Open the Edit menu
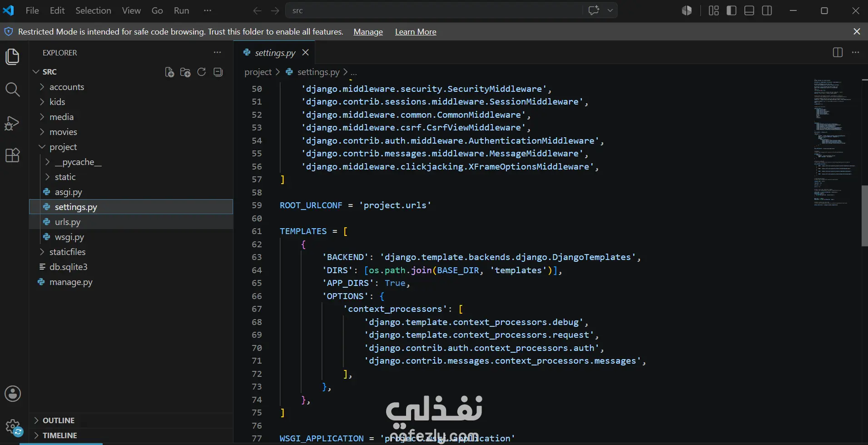 57,10
